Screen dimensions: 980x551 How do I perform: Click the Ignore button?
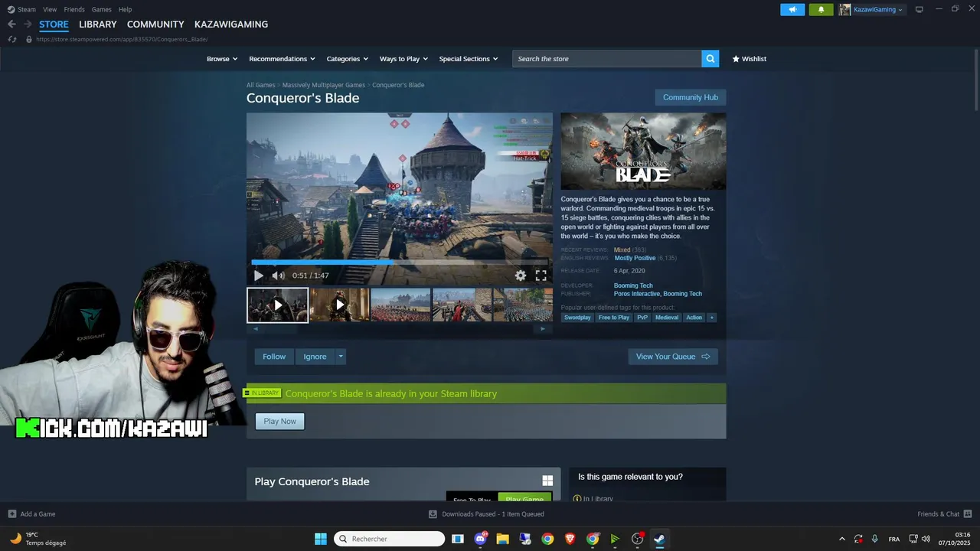pyautogui.click(x=315, y=357)
